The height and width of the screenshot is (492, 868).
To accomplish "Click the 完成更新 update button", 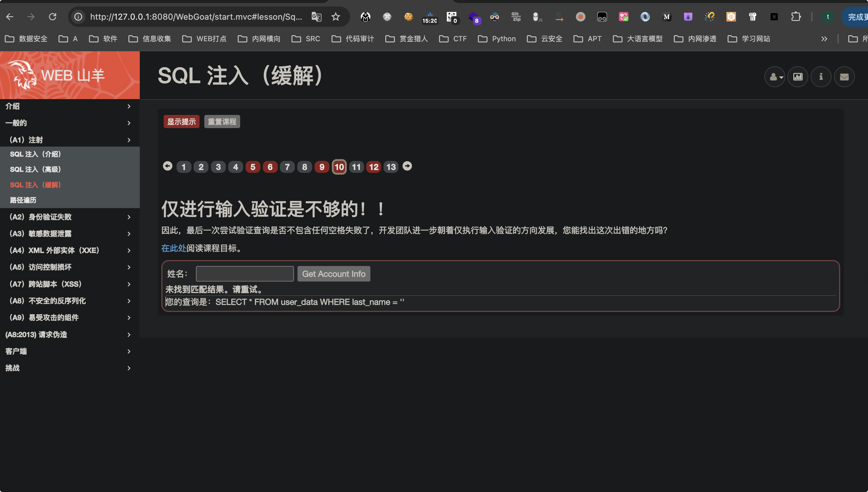I will point(855,16).
